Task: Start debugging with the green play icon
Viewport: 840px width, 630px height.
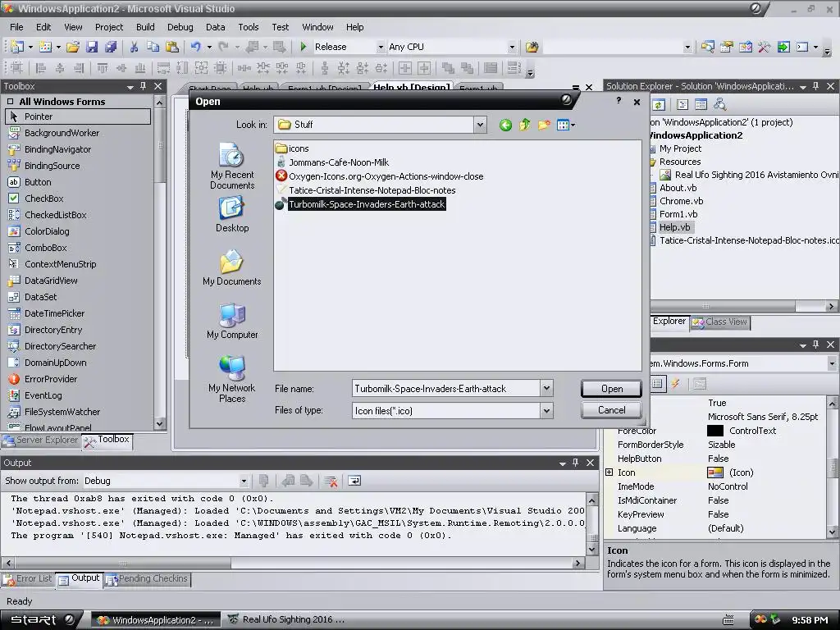Action: coord(304,47)
